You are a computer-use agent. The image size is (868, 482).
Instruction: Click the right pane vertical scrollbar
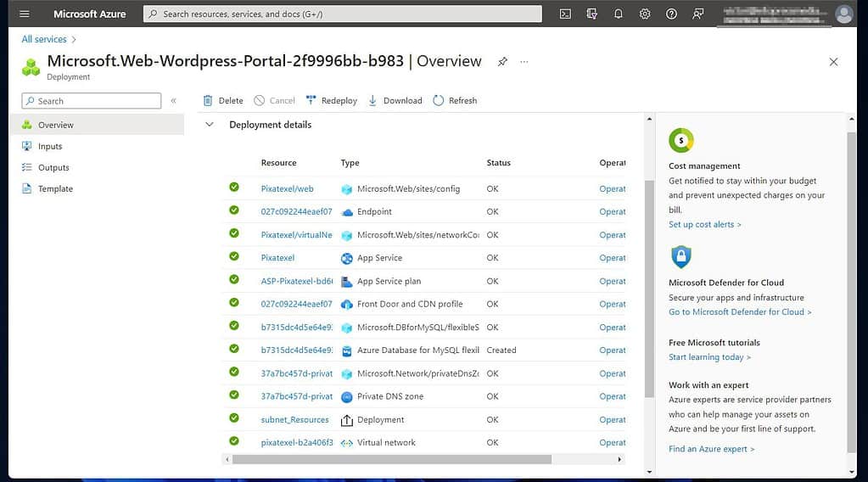pyautogui.click(x=851, y=292)
